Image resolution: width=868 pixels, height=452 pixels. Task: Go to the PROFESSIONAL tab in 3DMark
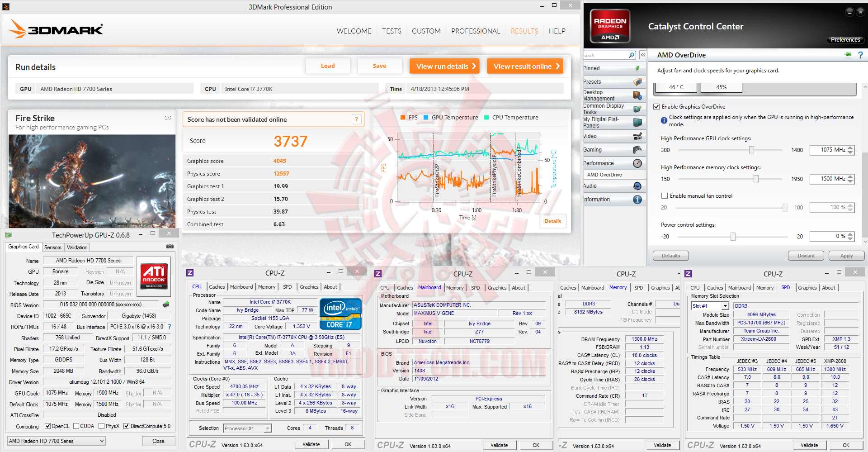[x=476, y=31]
